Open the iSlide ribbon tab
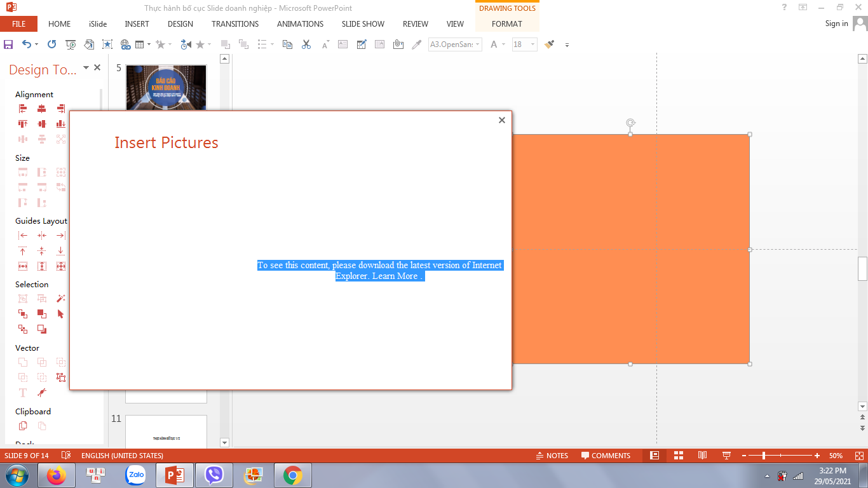The width and height of the screenshot is (868, 488). coord(98,24)
